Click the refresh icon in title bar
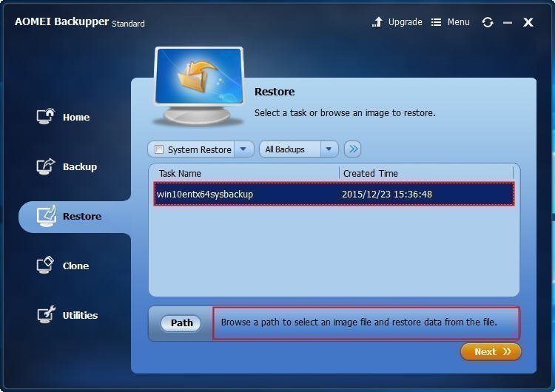The height and width of the screenshot is (392, 555). tap(488, 22)
